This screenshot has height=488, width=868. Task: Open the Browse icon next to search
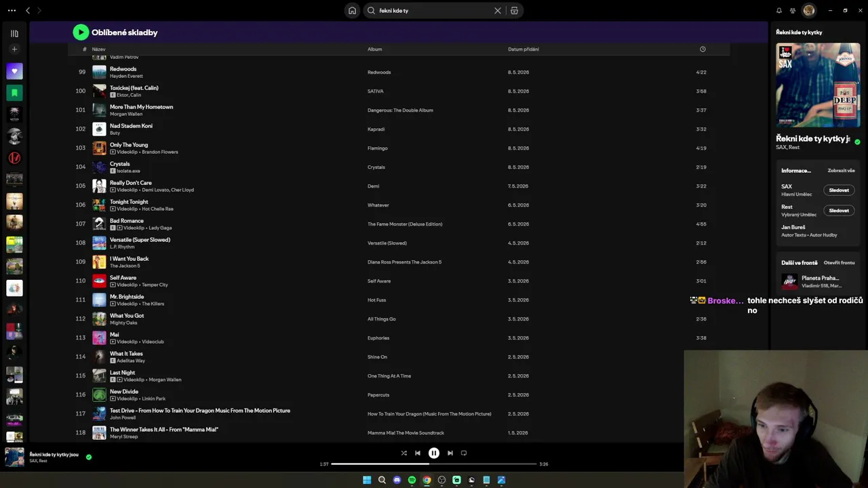(x=515, y=11)
